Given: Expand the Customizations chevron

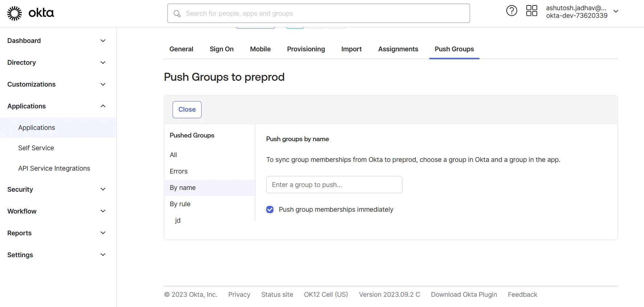Looking at the screenshot, I should (103, 84).
